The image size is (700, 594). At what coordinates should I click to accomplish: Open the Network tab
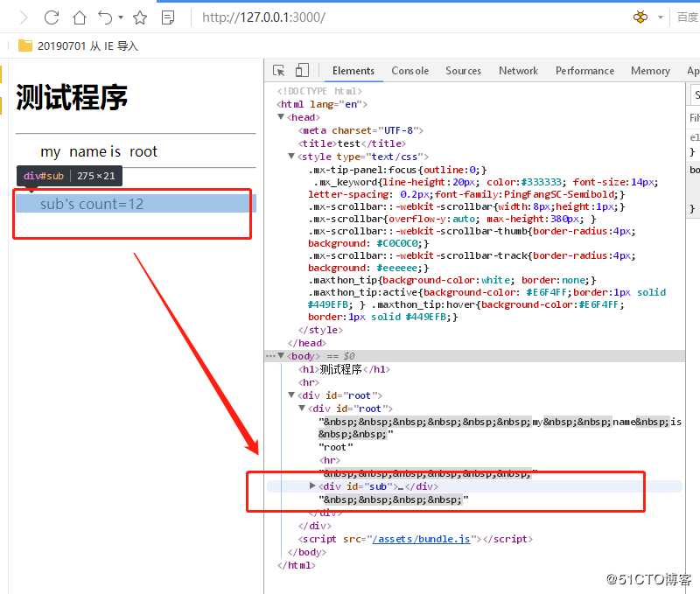tap(518, 71)
